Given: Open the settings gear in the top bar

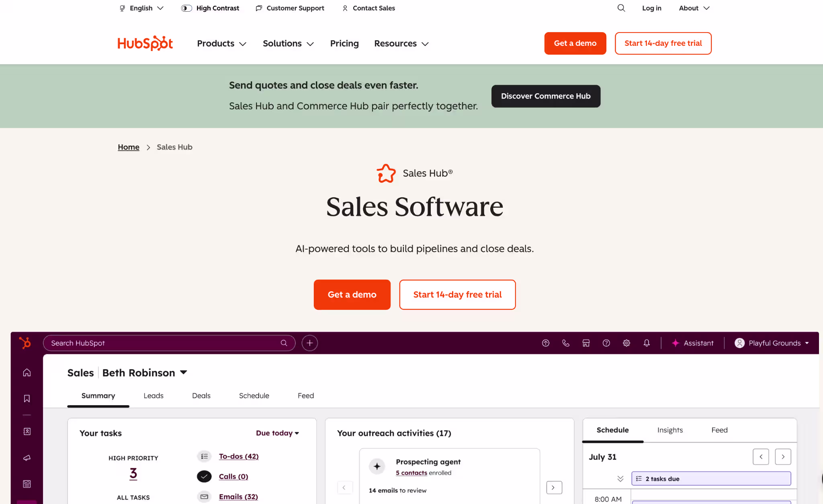Looking at the screenshot, I should (626, 343).
